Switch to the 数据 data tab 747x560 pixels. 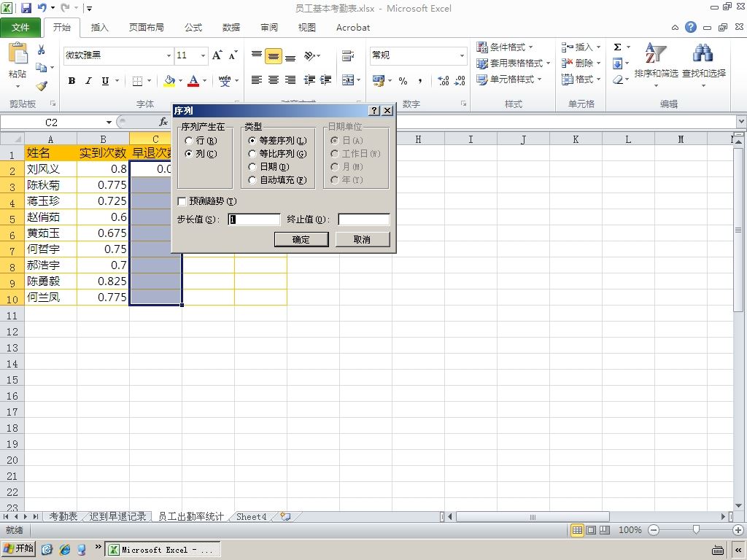tap(231, 28)
